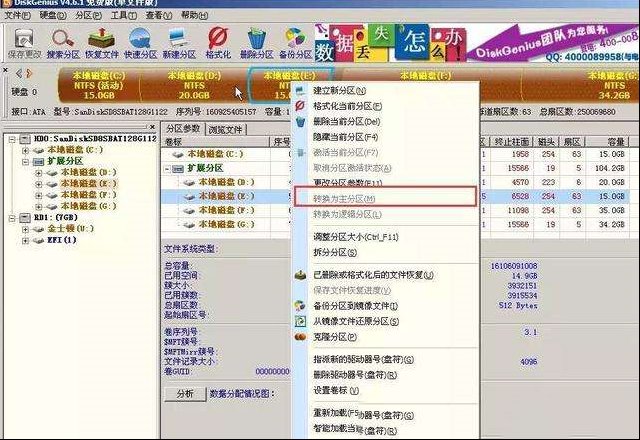Open the 文件(F) menu

pyautogui.click(x=17, y=16)
